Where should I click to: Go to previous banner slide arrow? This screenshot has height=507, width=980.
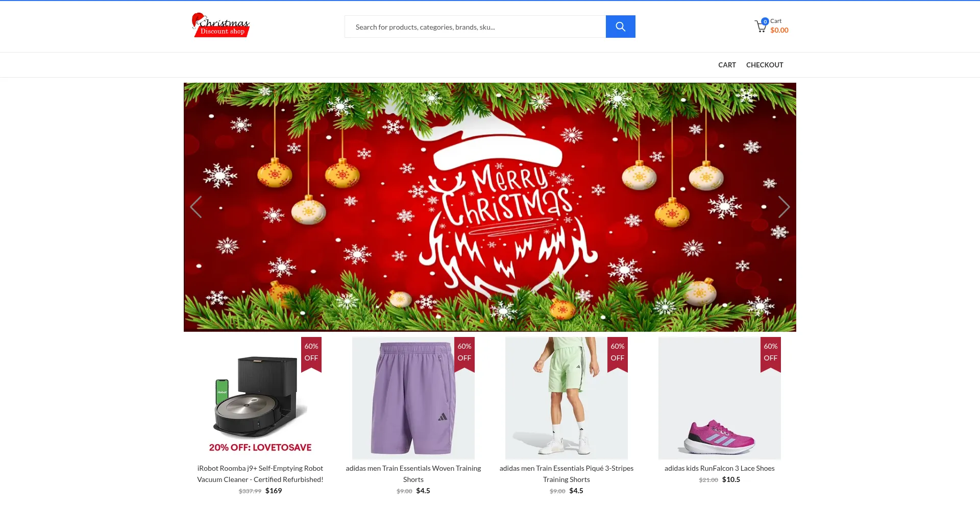[196, 207]
